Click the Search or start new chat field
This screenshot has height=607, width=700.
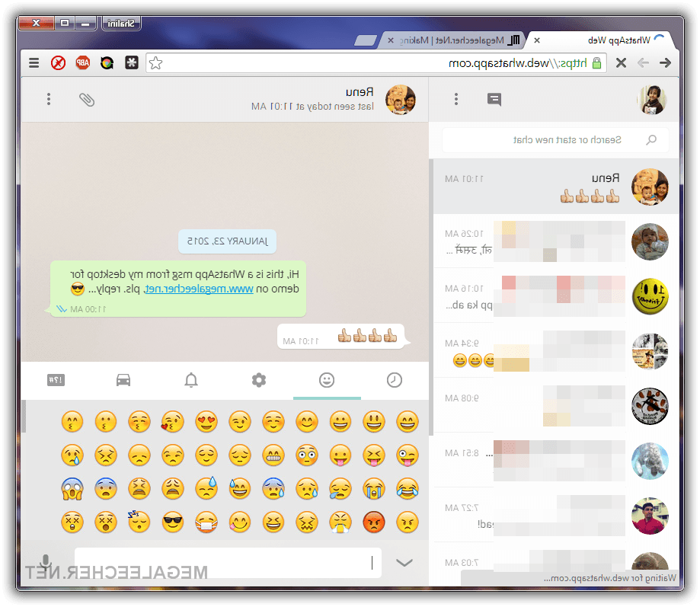pos(555,140)
